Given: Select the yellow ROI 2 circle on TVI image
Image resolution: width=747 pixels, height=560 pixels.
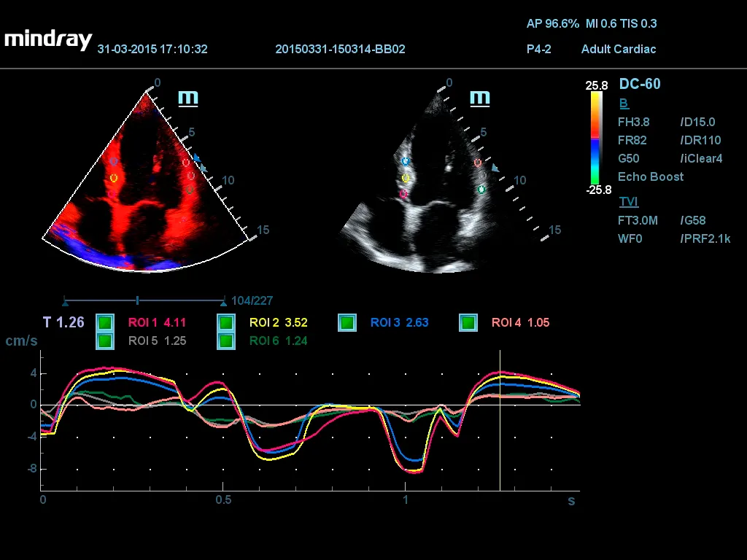Looking at the screenshot, I should tap(113, 177).
